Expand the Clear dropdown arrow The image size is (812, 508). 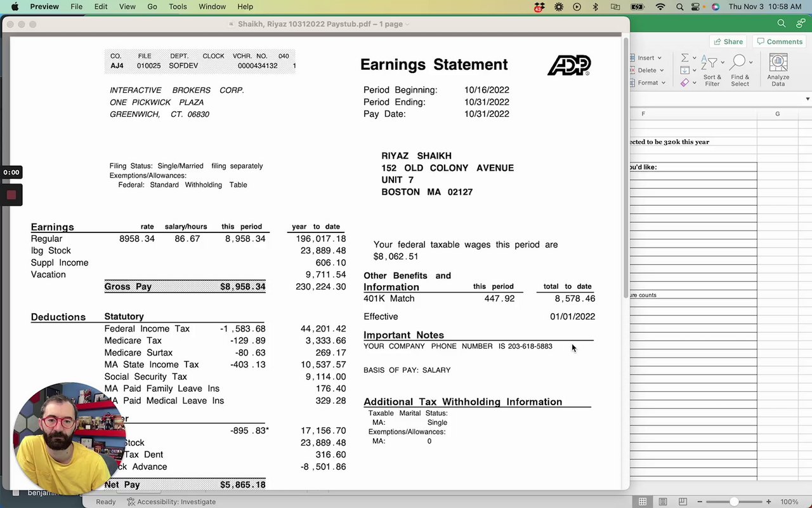[694, 83]
